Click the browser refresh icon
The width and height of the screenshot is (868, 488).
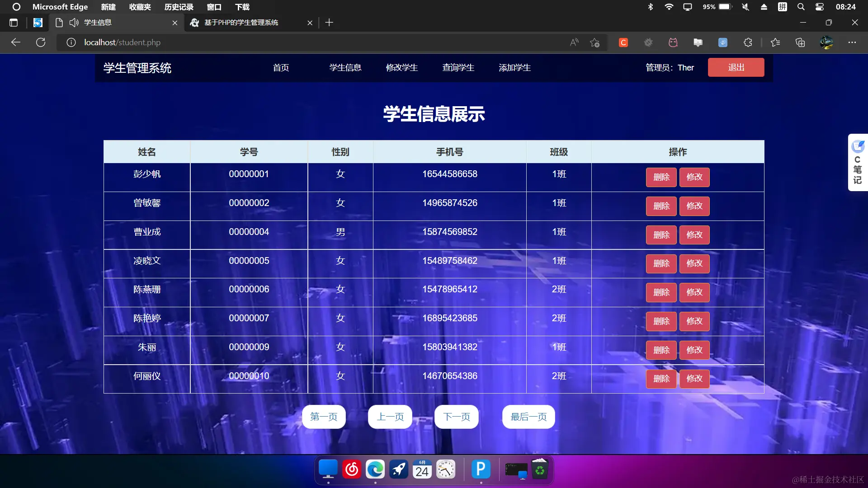coord(41,42)
